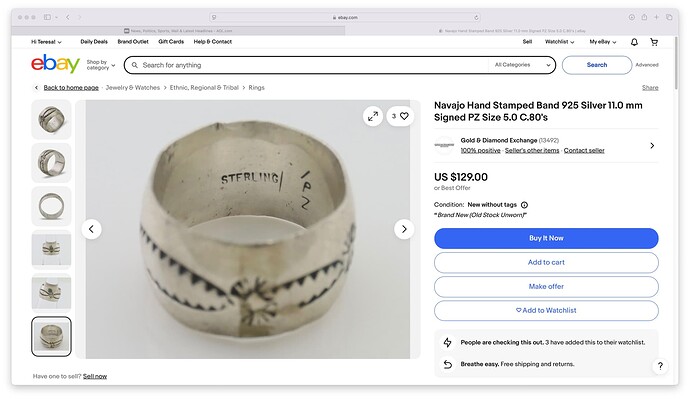Screen dimensions: 690x399
Task: Click the Make offer button
Action: click(x=546, y=286)
